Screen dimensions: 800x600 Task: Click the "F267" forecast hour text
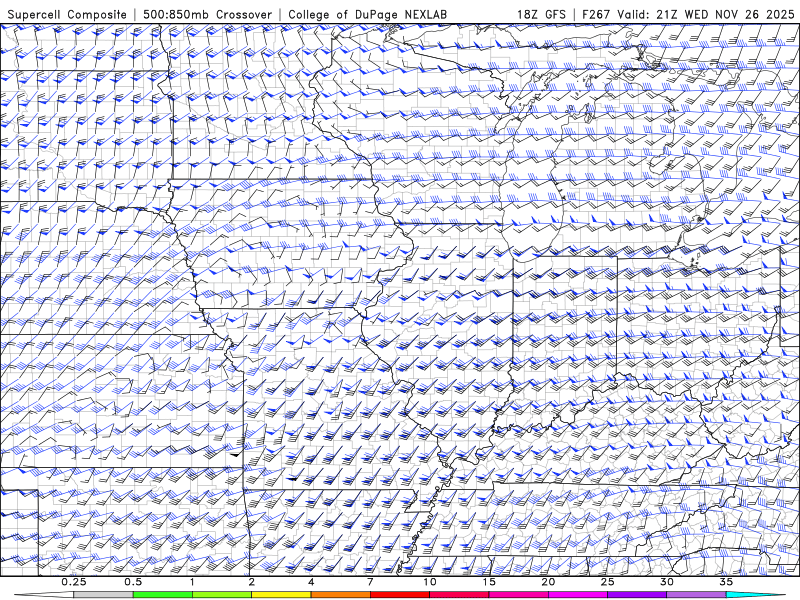pyautogui.click(x=596, y=14)
